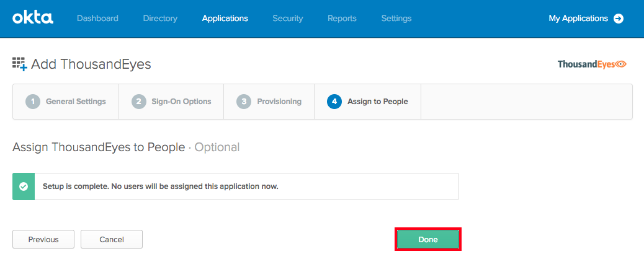The width and height of the screenshot is (644, 254).
Task: Click the My Applications arrow icon
Action: (618, 19)
